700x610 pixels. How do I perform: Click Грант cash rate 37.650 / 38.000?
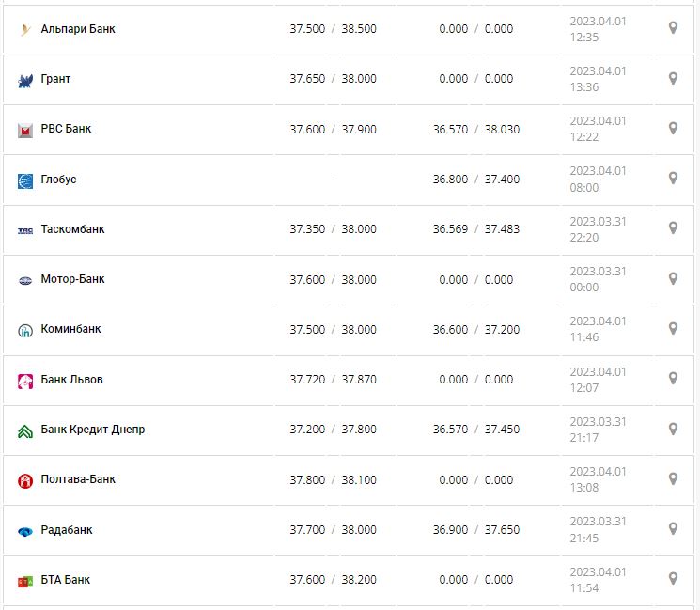point(333,79)
